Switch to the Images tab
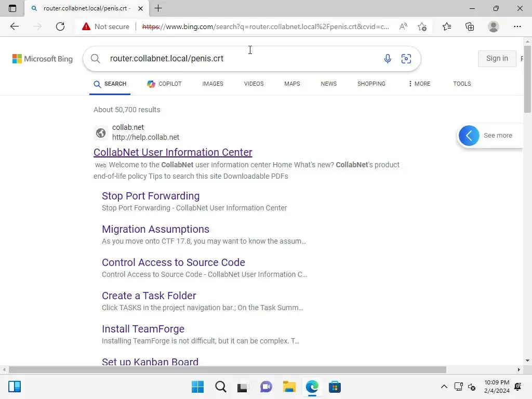The height and width of the screenshot is (399, 532). 212,84
